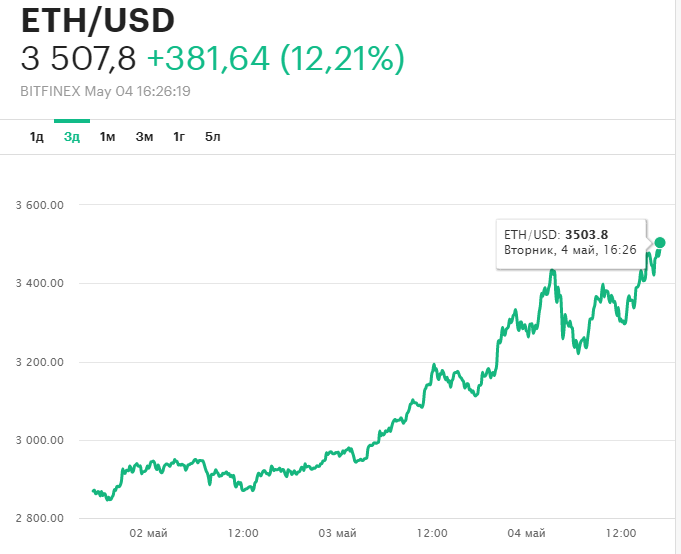Click the 2 800.00 axis label
681x554 pixels.
(x=40, y=518)
